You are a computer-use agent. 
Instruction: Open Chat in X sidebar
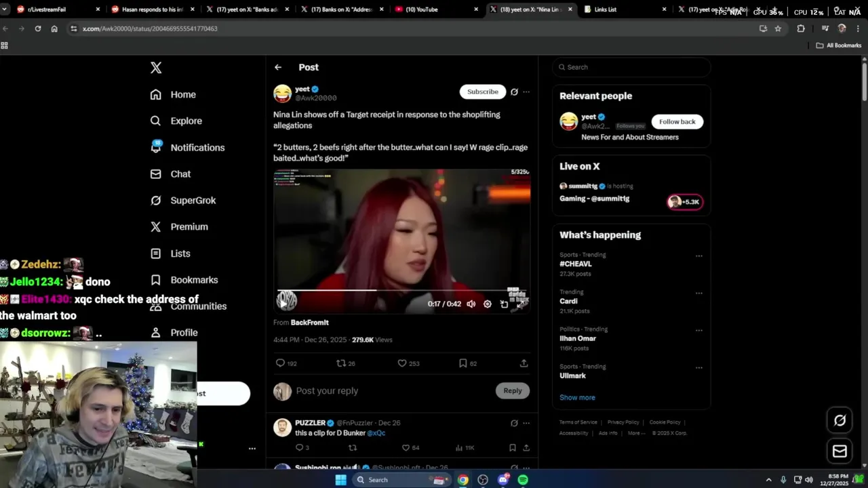171,174
